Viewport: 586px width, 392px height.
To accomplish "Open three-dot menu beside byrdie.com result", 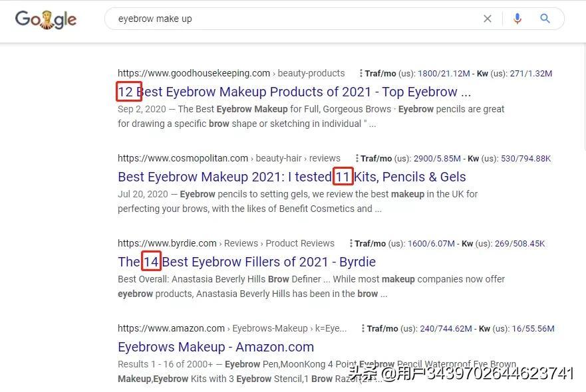I will click(x=351, y=243).
